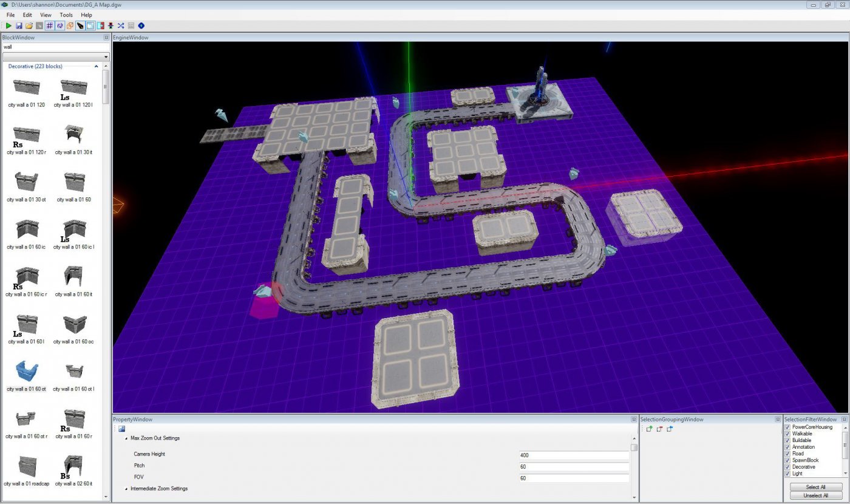Click the red remove-group icon in SelectionGroupingWindow
Viewport: 850px width, 504px height.
point(659,429)
